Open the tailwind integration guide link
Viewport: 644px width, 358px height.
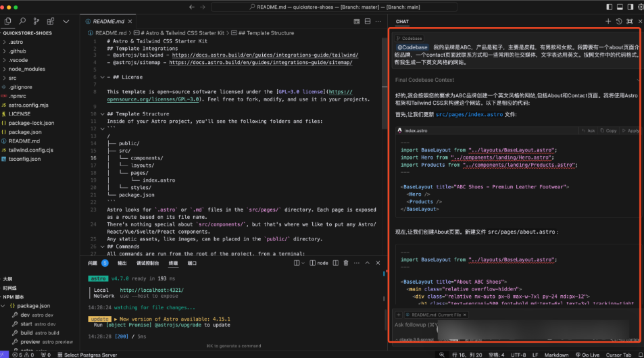[x=265, y=55]
